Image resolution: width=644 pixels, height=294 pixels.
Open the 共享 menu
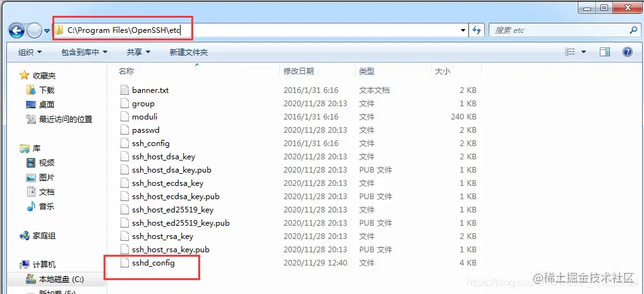pos(138,52)
